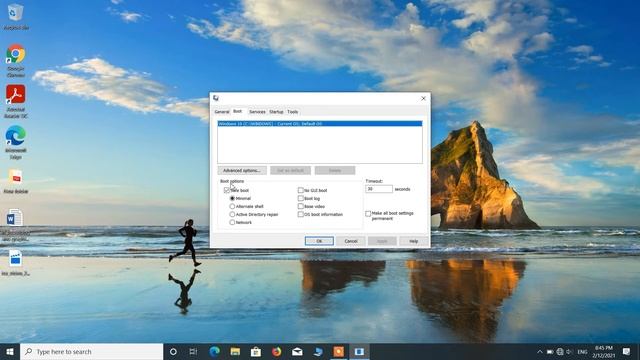Launch Google Chrome from the desktop

[x=16, y=60]
